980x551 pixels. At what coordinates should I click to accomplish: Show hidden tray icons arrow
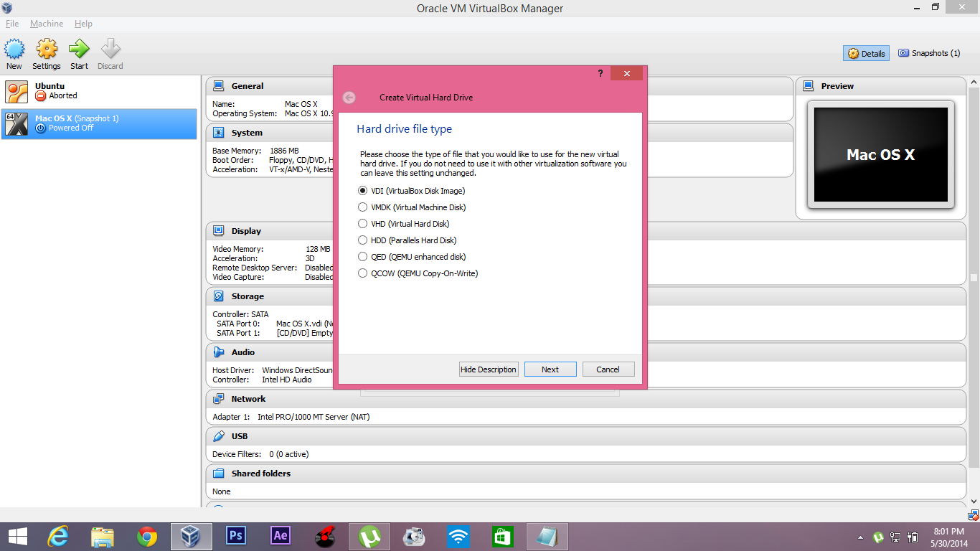point(861,537)
